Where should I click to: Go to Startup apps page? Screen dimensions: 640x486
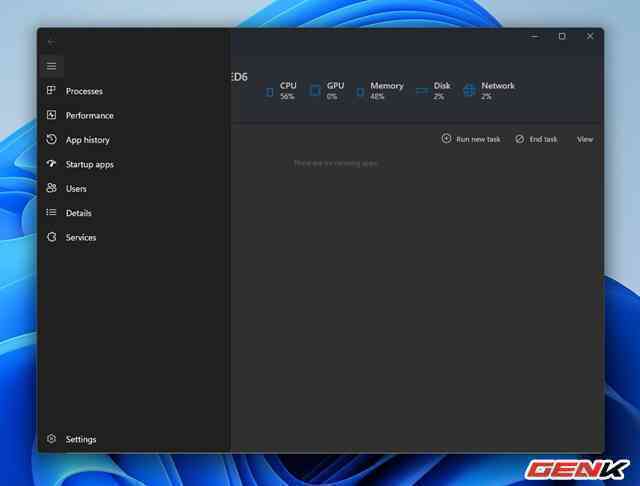pos(90,164)
